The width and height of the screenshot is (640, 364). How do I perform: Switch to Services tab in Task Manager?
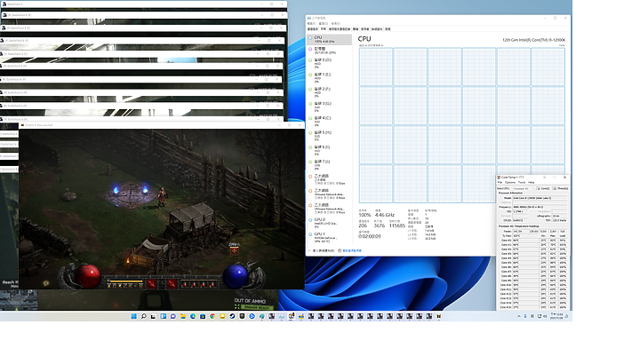[388, 29]
